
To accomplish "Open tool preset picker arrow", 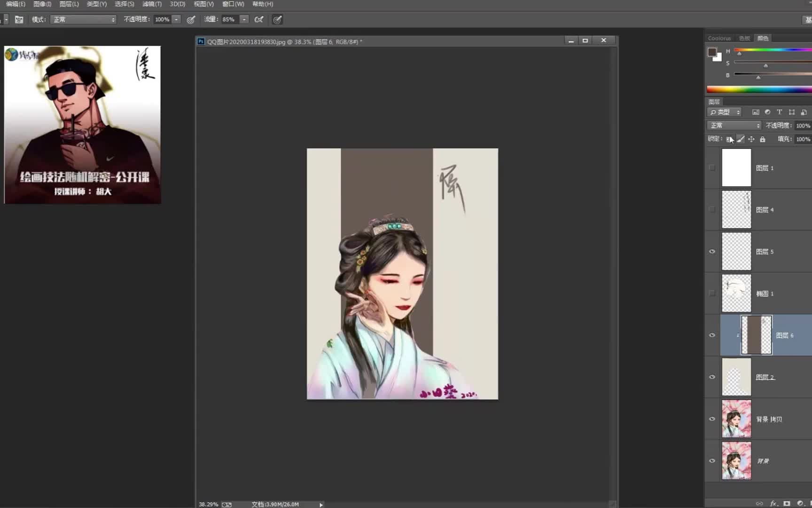I will point(6,19).
